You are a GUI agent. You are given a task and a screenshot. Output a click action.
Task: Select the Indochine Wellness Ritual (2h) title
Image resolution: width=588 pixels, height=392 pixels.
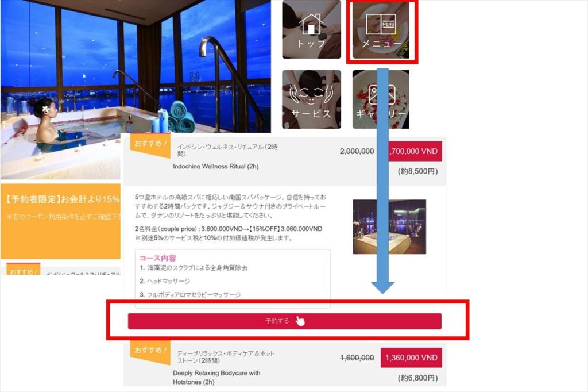click(x=216, y=166)
